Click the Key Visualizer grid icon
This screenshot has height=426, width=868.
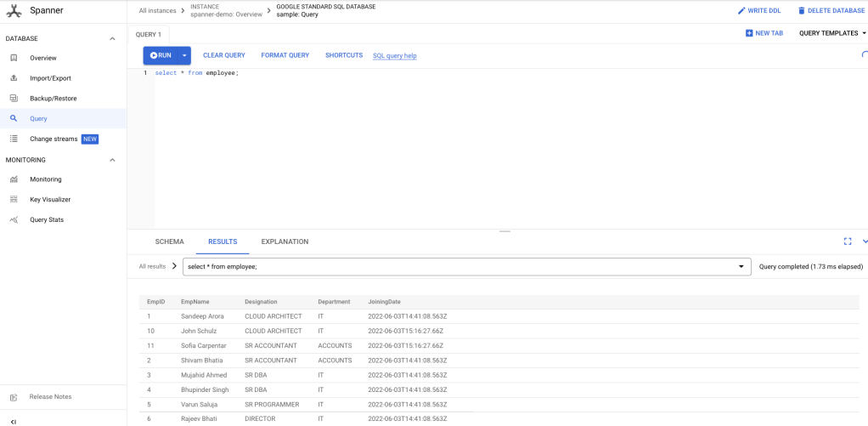point(14,200)
